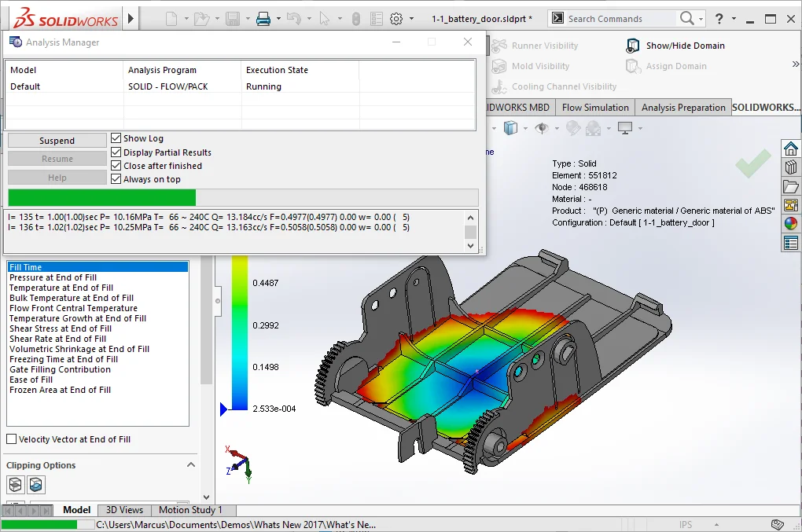Select the section clipping plane icon under Clipping Options
The width and height of the screenshot is (802, 532).
(13, 485)
